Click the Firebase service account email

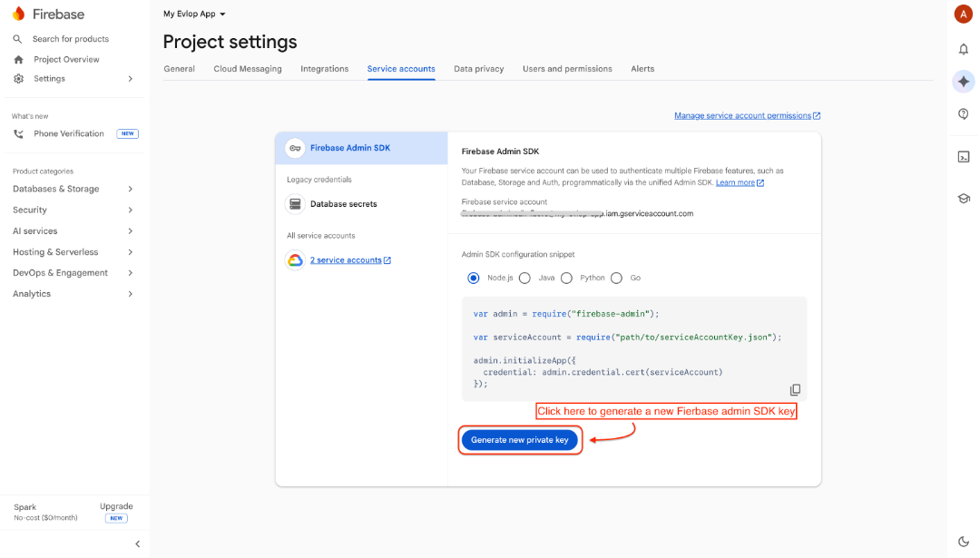[577, 214]
